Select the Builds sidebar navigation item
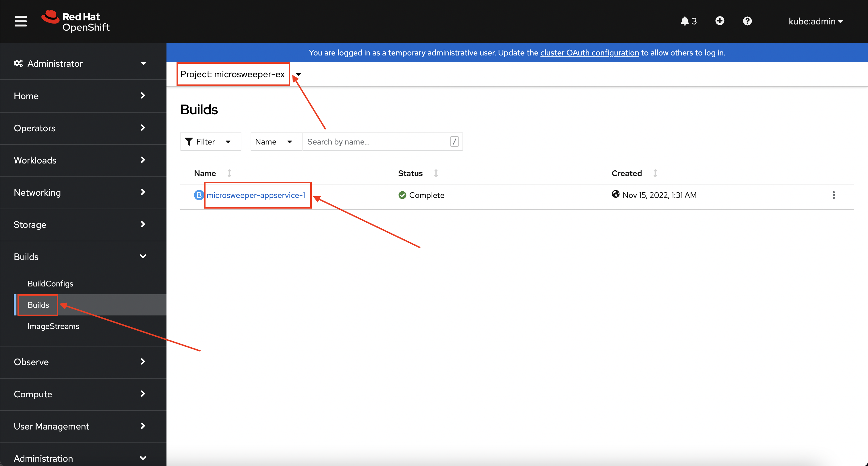868x466 pixels. click(37, 305)
